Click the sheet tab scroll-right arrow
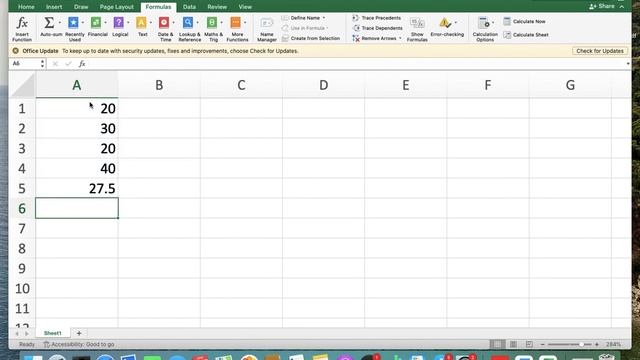 pos(27,334)
